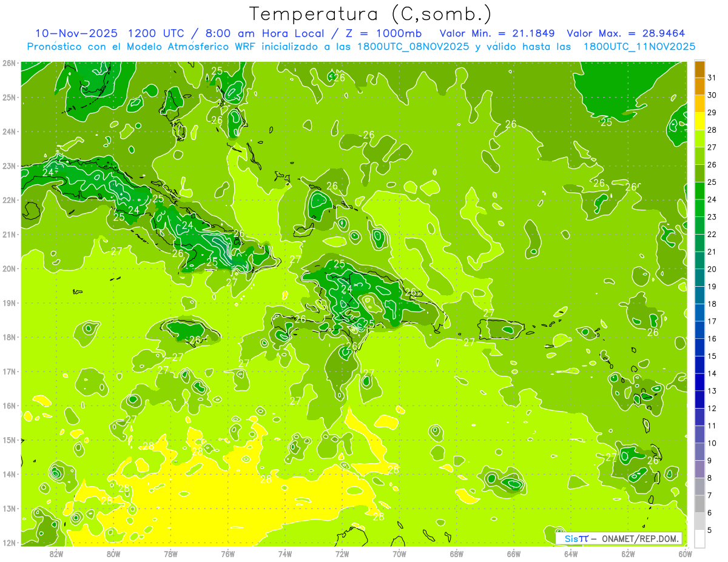Viewport: 728px width, 562px height.
Task: Click the blue legend segment between 15 and 16
Action: (x=699, y=347)
